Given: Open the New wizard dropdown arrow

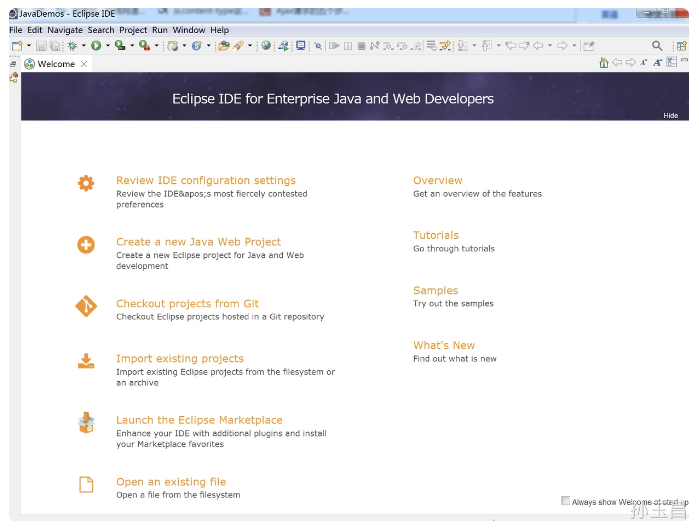Looking at the screenshot, I should pos(29,45).
